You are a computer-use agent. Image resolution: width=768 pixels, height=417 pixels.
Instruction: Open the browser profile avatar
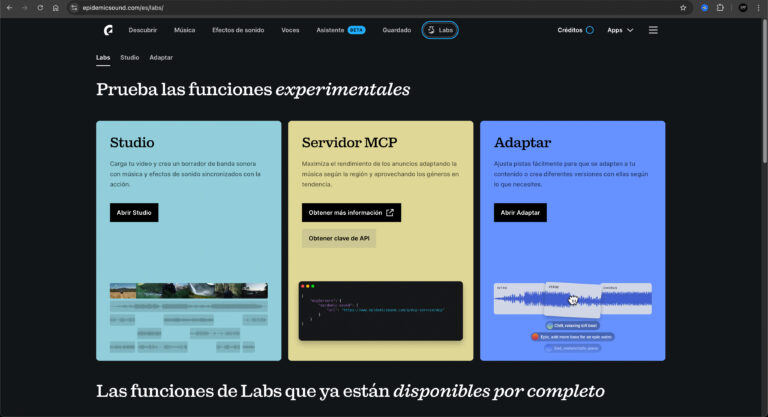coord(742,7)
